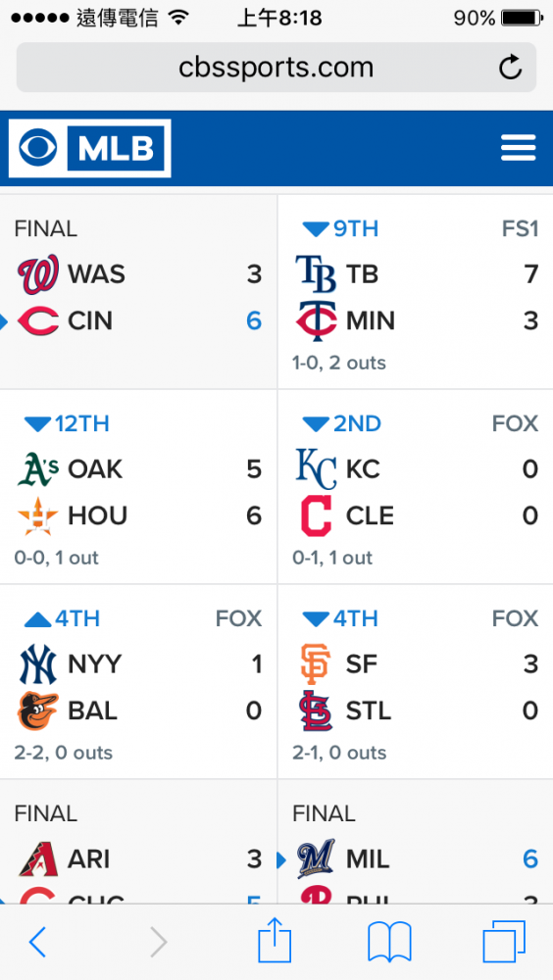Go back with Safari back arrow
This screenshot has width=553, height=980.
point(37,942)
